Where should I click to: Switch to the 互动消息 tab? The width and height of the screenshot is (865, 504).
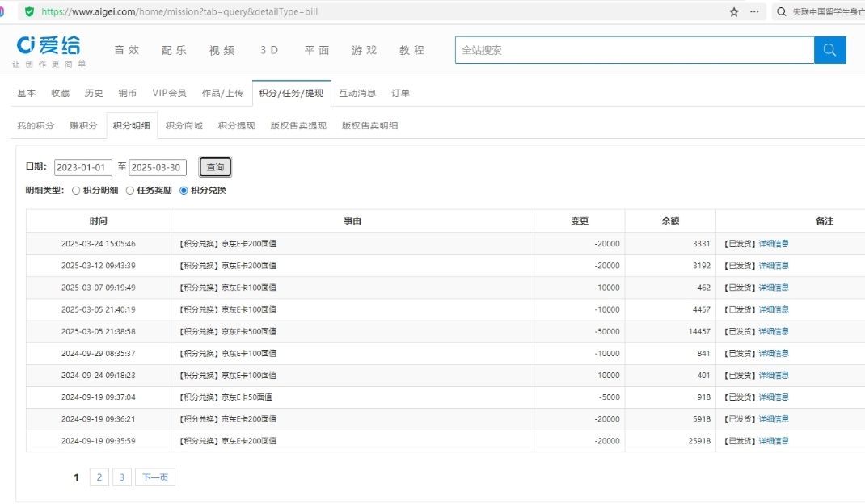click(x=357, y=93)
